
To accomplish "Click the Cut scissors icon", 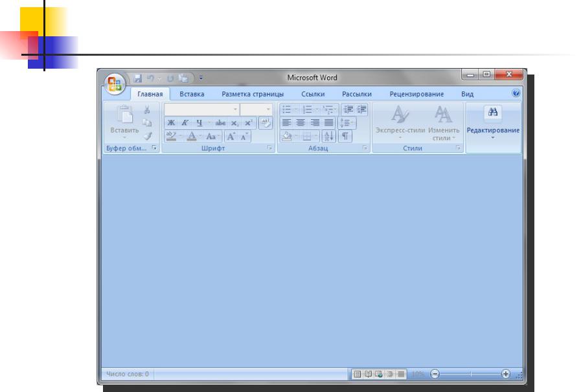I will pyautogui.click(x=147, y=110).
